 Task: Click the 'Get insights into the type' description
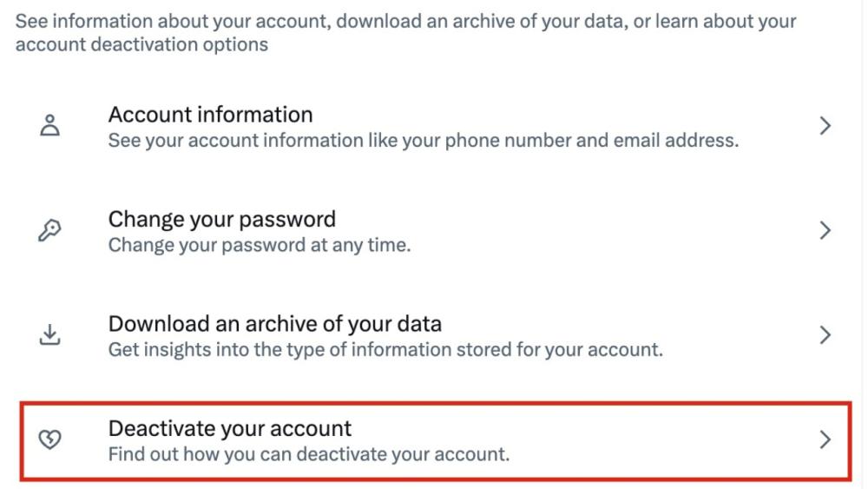pyautogui.click(x=385, y=350)
